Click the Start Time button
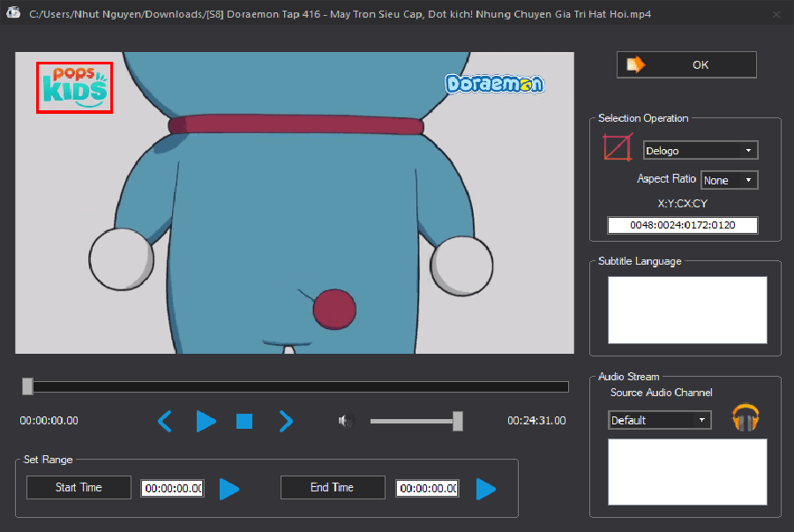This screenshot has width=794, height=532. (79, 488)
